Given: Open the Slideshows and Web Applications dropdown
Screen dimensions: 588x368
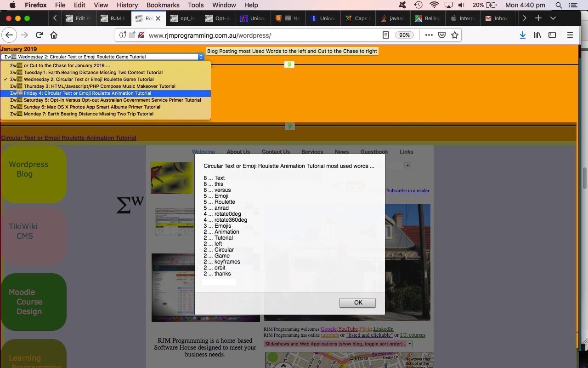Looking at the screenshot, I should 410,344.
